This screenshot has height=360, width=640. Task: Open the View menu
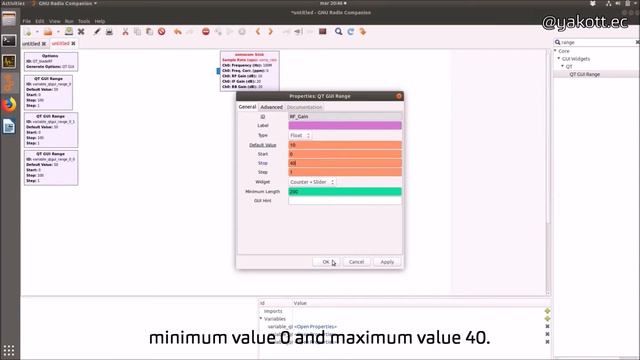click(x=54, y=21)
